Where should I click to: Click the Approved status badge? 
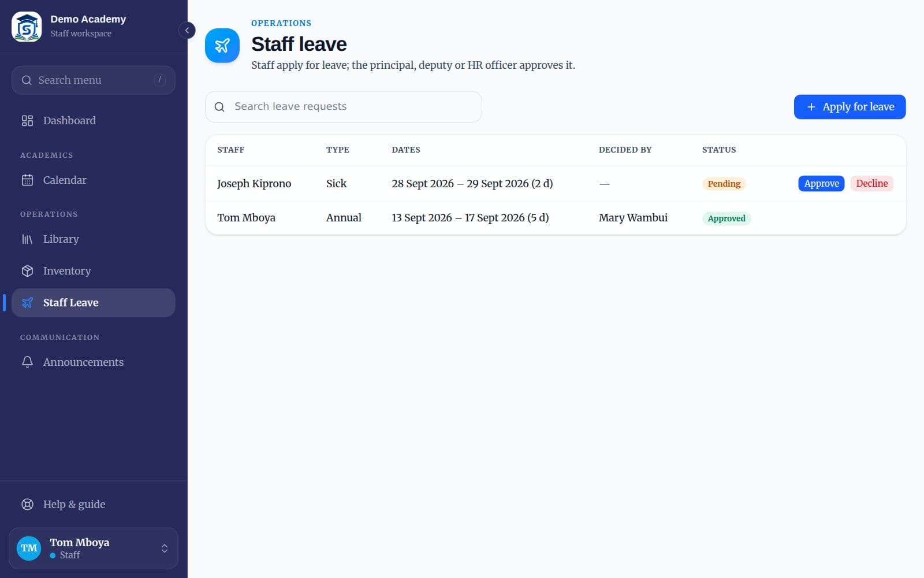[x=726, y=218]
